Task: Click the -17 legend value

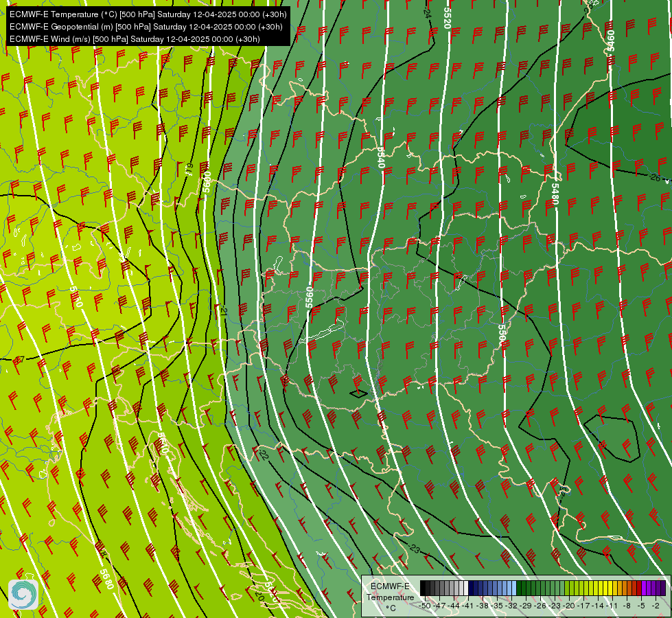Action: 584,606
